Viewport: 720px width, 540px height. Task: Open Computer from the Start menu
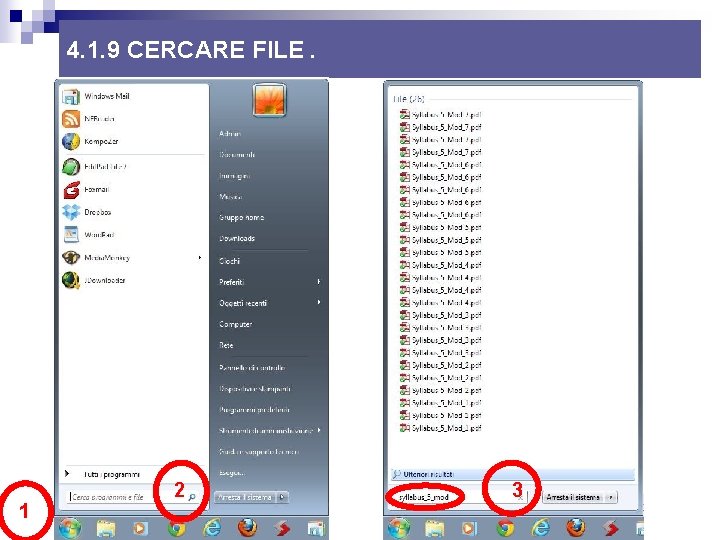[x=236, y=324]
